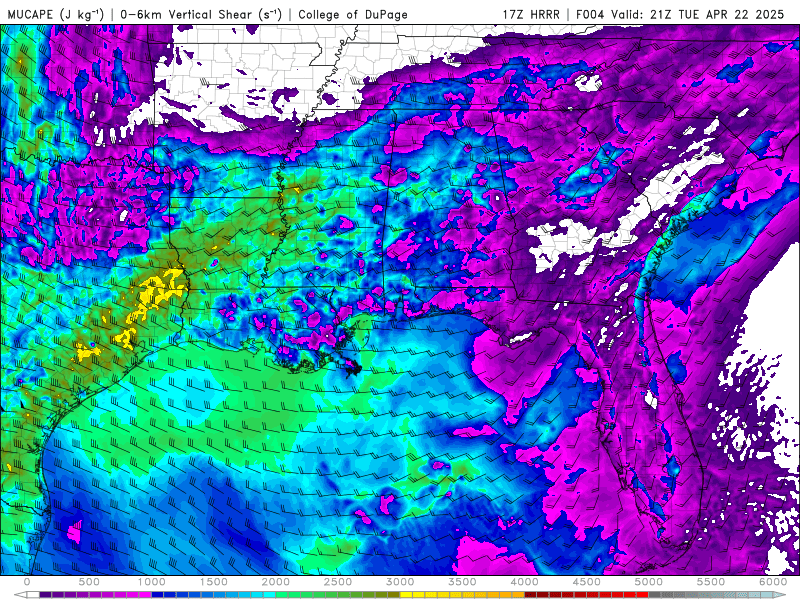800x600 pixels.
Task: Click the 0-6km Vertical Shear label
Action: [x=201, y=14]
